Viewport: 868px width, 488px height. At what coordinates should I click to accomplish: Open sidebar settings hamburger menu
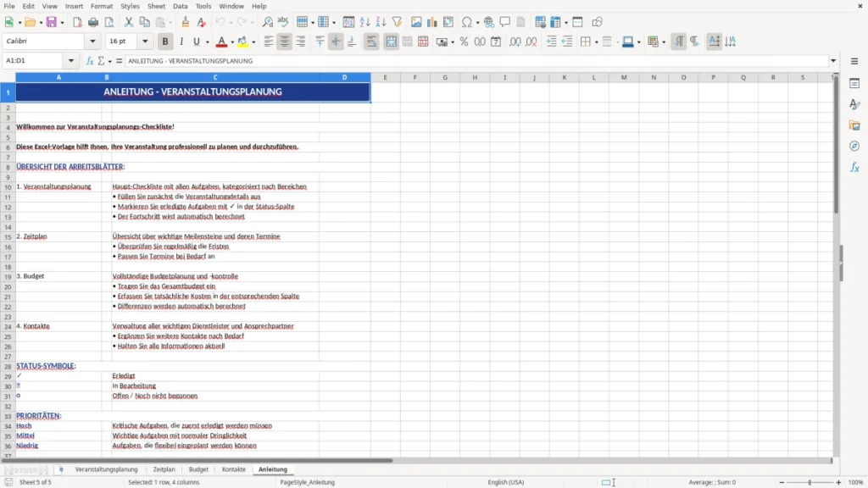coord(854,61)
